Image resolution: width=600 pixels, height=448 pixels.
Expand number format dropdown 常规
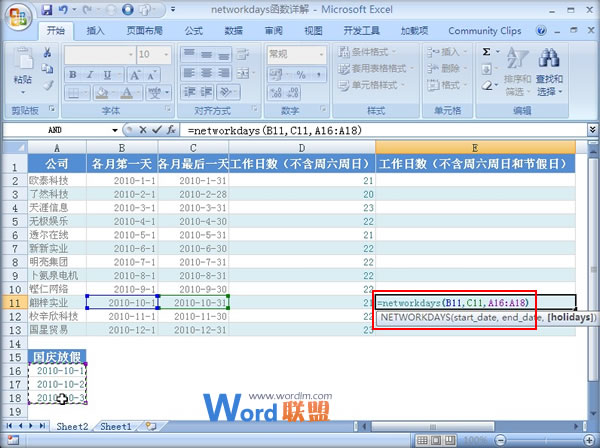click(321, 55)
